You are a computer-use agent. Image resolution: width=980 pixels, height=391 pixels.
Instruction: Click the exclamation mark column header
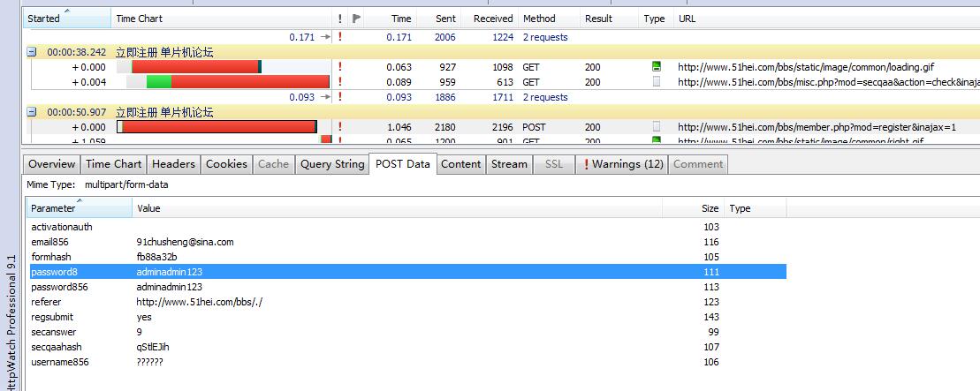point(339,19)
